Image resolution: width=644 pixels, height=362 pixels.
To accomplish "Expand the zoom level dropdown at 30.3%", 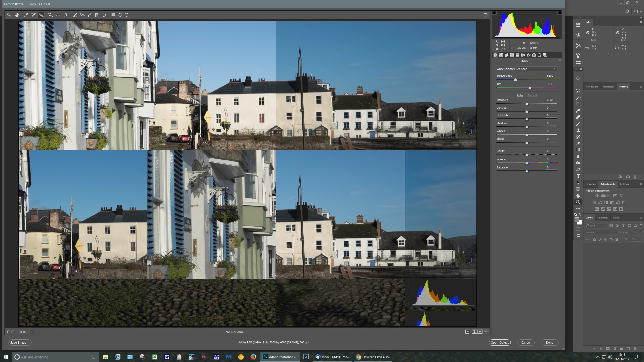I will pos(32,332).
